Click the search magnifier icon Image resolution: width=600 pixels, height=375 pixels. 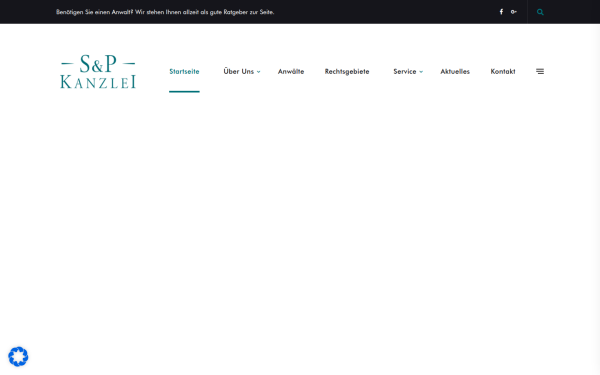coord(540,12)
